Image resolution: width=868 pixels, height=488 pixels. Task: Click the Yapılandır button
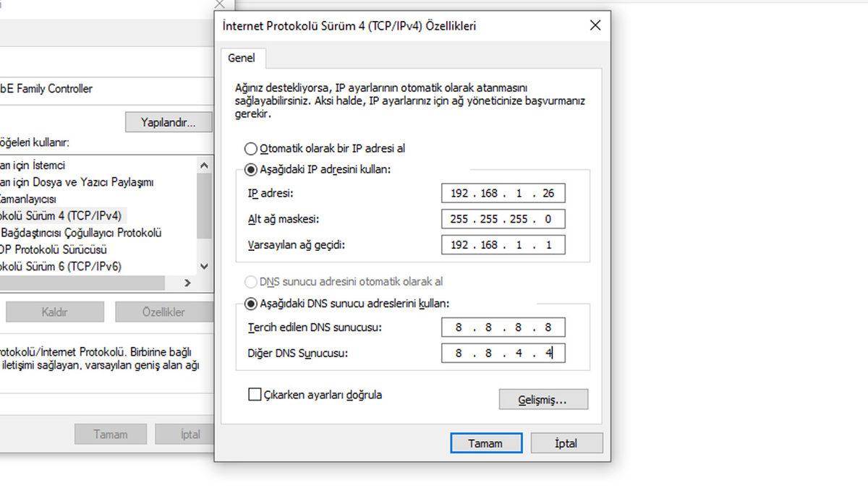(168, 121)
